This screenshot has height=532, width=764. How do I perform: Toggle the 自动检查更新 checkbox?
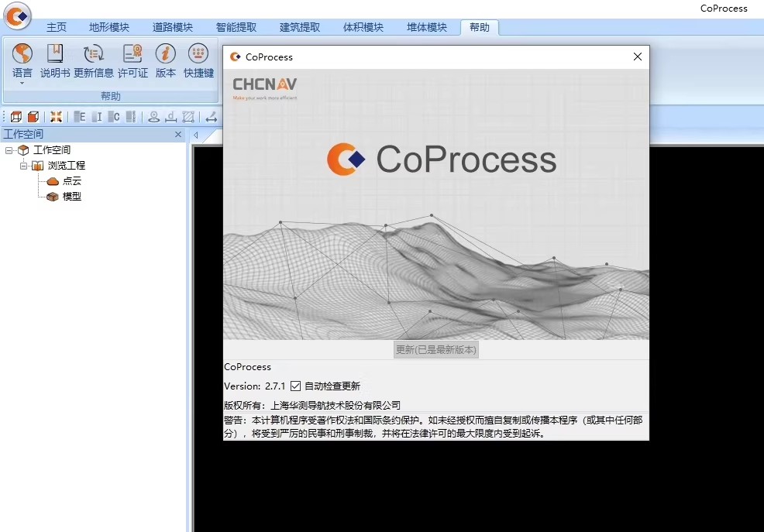[x=295, y=386]
